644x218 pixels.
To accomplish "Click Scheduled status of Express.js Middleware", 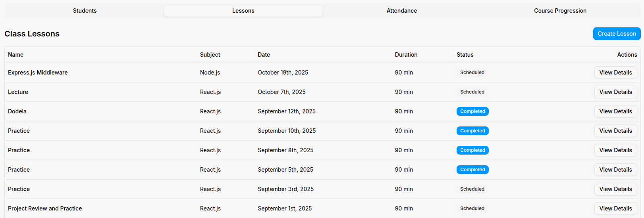I will tap(472, 73).
